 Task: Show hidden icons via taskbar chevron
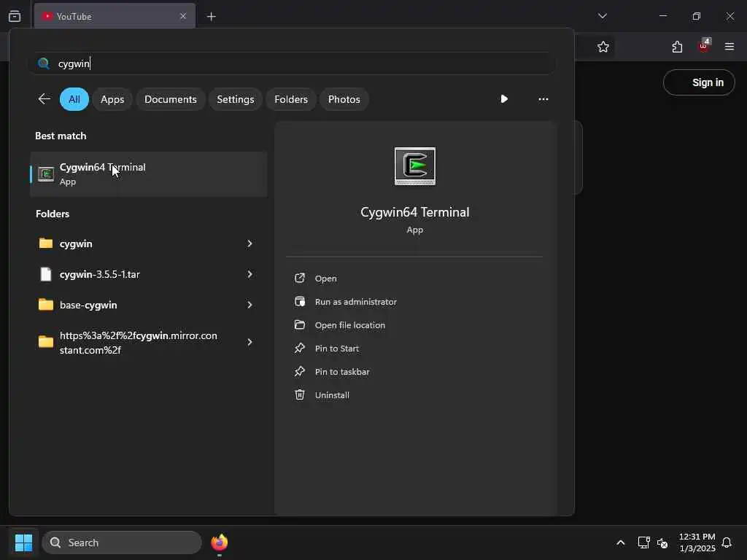620,542
